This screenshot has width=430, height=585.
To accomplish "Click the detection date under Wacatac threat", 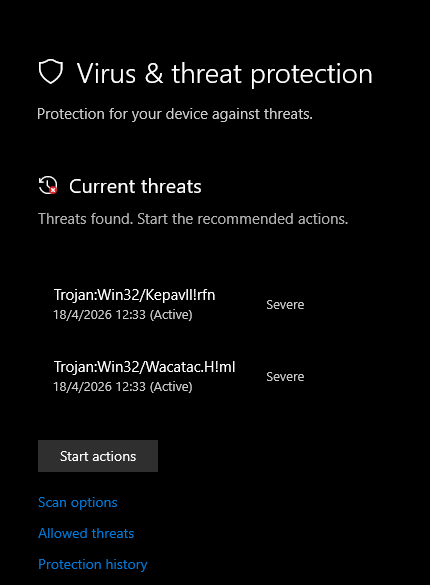I will (x=82, y=387).
